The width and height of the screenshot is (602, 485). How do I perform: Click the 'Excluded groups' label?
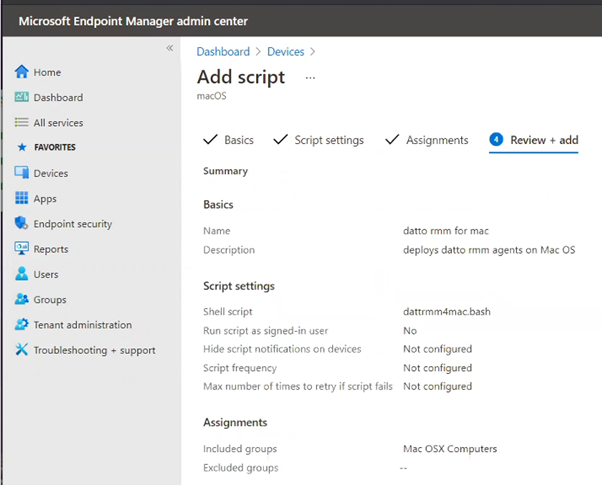[x=241, y=468]
